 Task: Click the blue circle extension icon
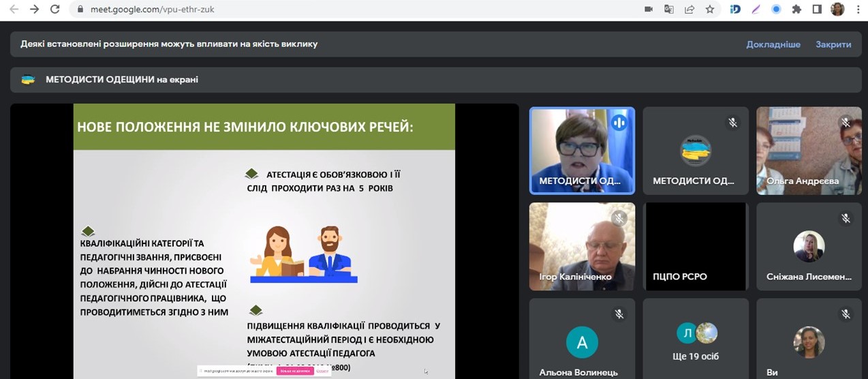[x=776, y=10]
